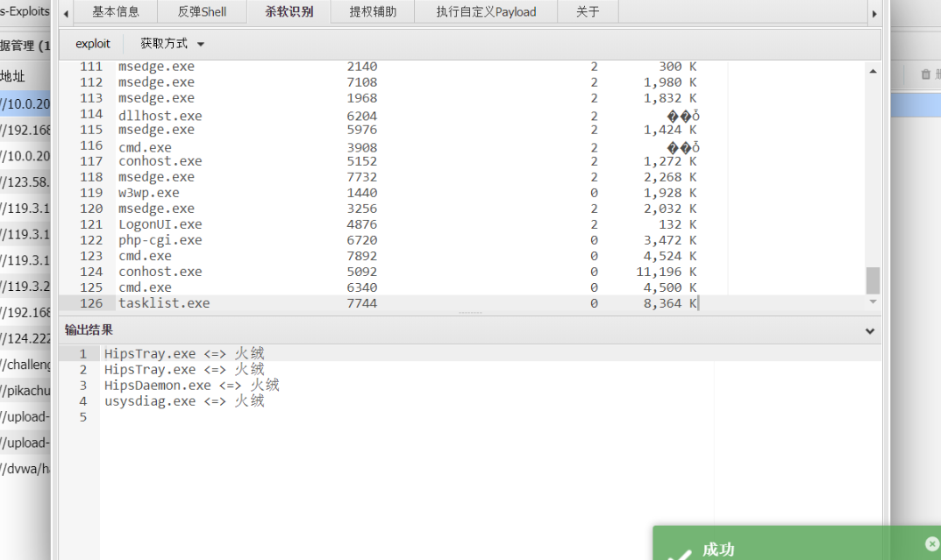Select the usysdiag.exe output line

[x=184, y=401]
